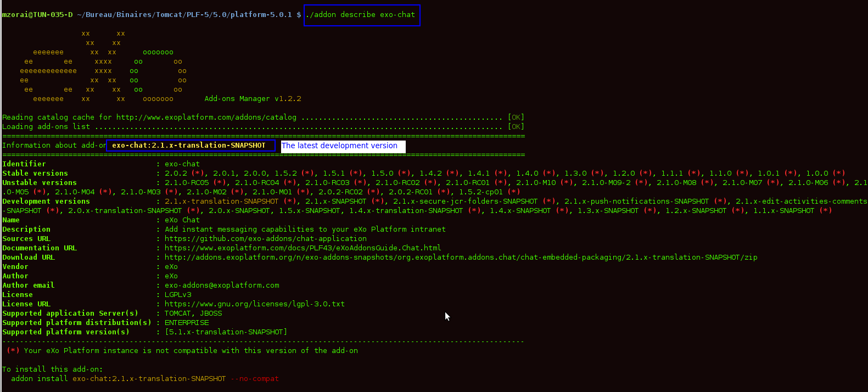This screenshot has width=868, height=392.
Task: Click the [OK] status after 'Reading catalog cache'
Action: [x=516, y=117]
